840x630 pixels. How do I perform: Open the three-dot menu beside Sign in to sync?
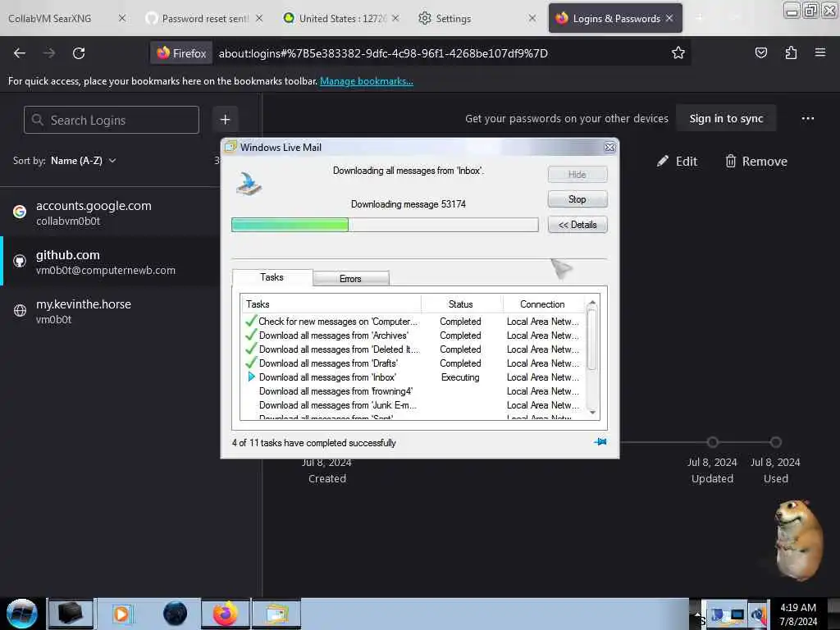[x=808, y=118]
